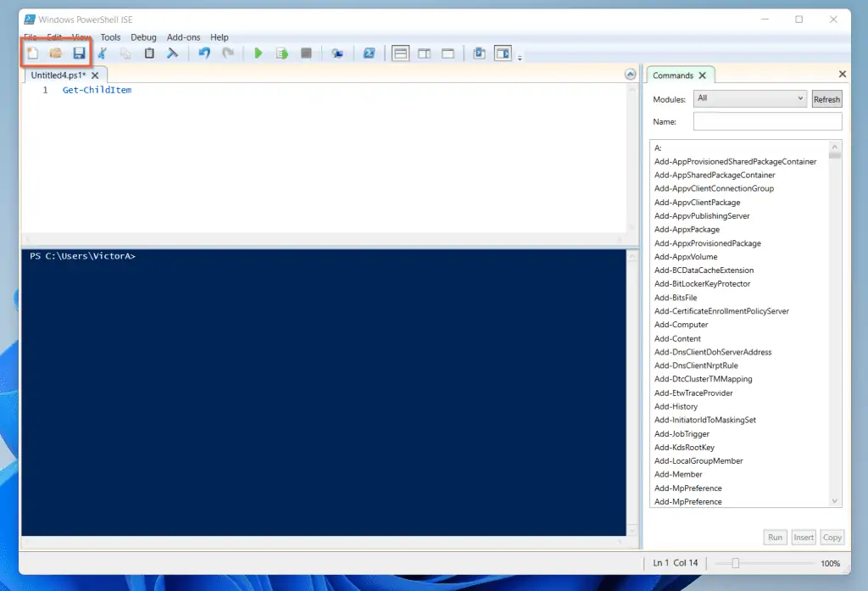The width and height of the screenshot is (868, 591).
Task: Open the Edit menu
Action: 54,37
